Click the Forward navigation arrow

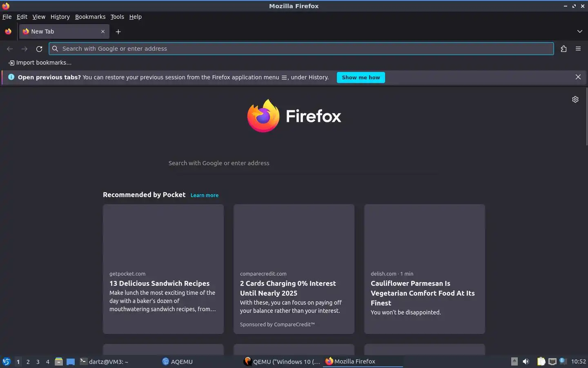click(x=24, y=49)
